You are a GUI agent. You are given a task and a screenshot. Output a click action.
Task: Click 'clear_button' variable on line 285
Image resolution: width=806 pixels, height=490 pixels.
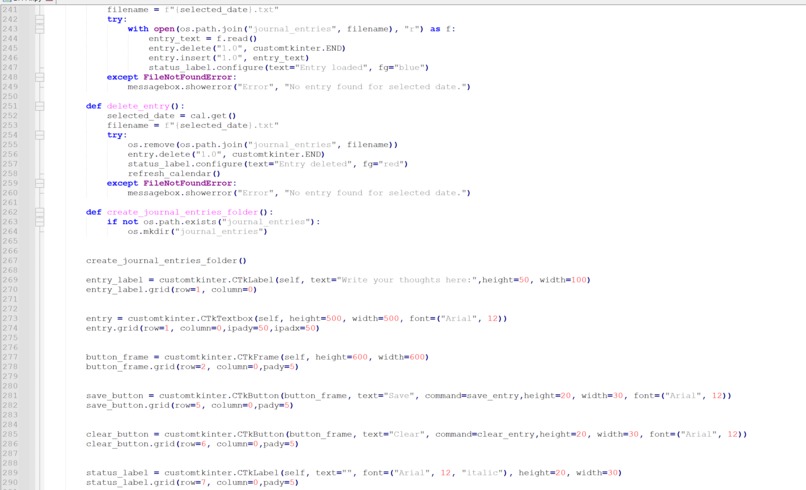tap(117, 434)
